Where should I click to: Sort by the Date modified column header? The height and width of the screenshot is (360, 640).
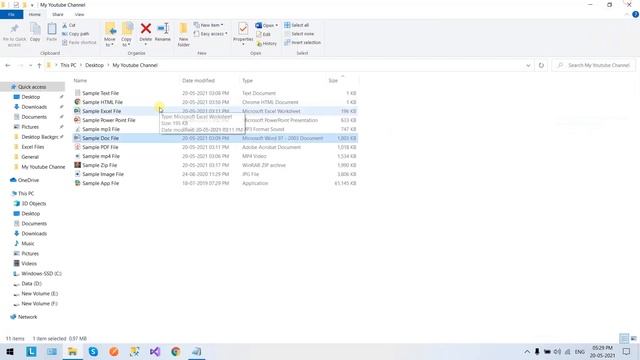pos(198,80)
